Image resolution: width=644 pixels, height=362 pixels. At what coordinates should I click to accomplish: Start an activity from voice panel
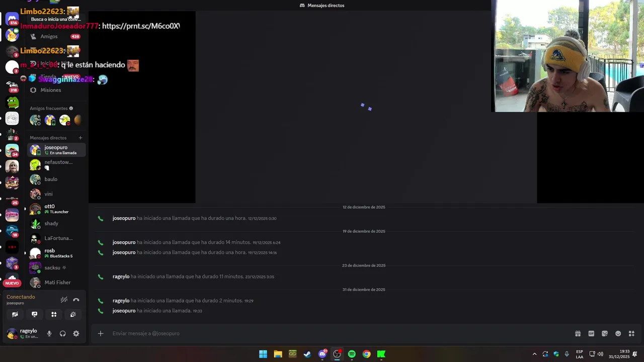tap(54, 314)
